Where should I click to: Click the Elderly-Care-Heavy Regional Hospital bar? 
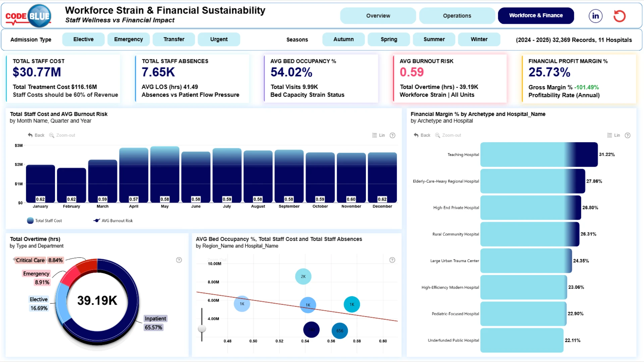pyautogui.click(x=533, y=181)
